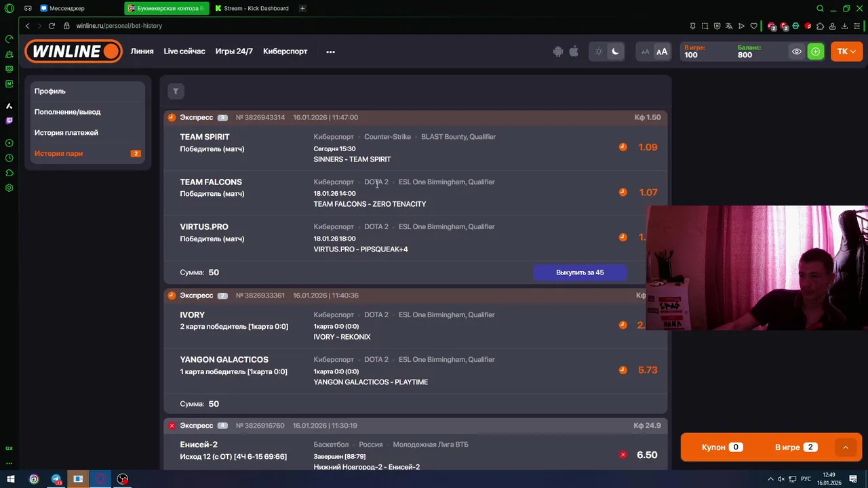Open Telegram from the taskbar
The width and height of the screenshot is (868, 488).
[x=56, y=479]
